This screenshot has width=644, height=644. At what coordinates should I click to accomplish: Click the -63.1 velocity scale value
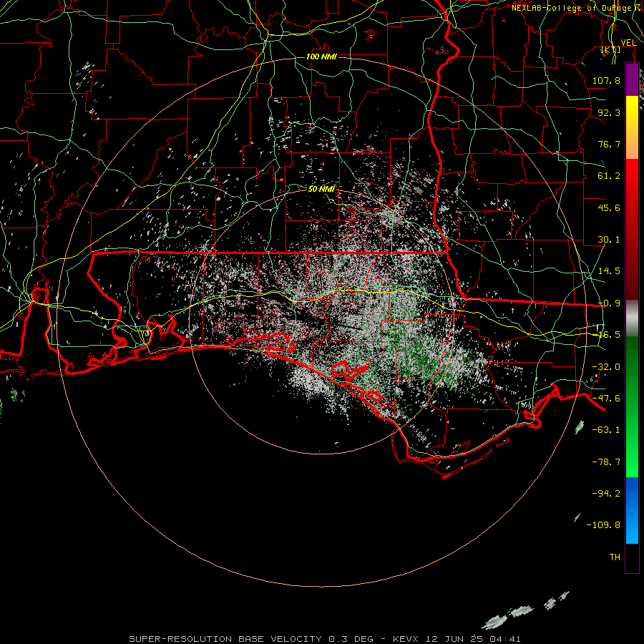pos(606,430)
